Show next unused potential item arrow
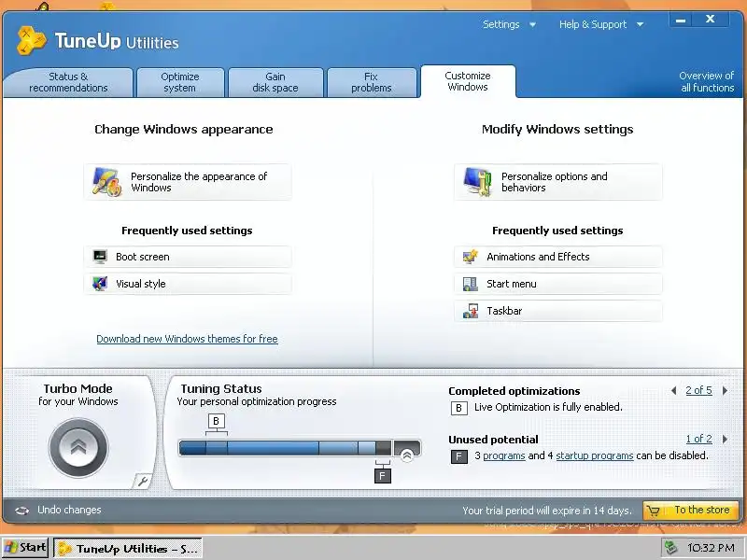The image size is (747, 560). [726, 439]
